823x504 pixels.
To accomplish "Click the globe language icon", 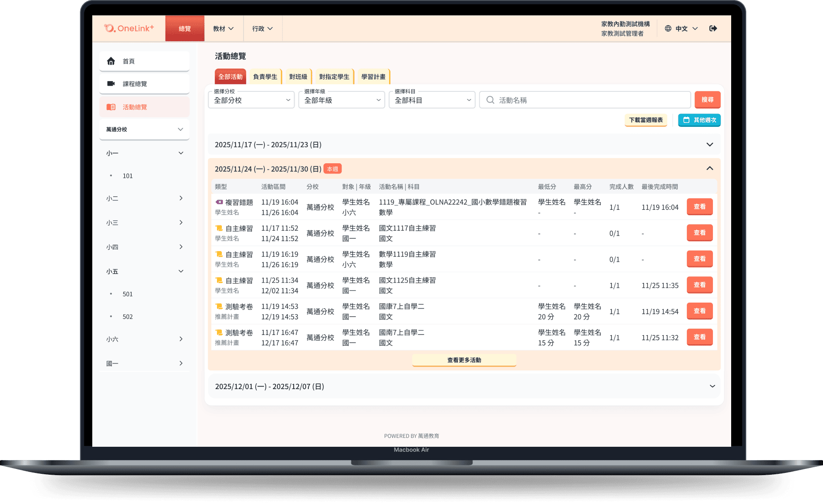I will pos(668,28).
